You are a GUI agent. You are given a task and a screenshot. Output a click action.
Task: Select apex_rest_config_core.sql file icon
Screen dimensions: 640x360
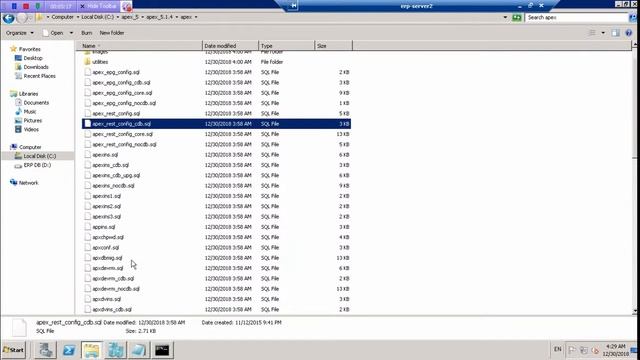87,134
